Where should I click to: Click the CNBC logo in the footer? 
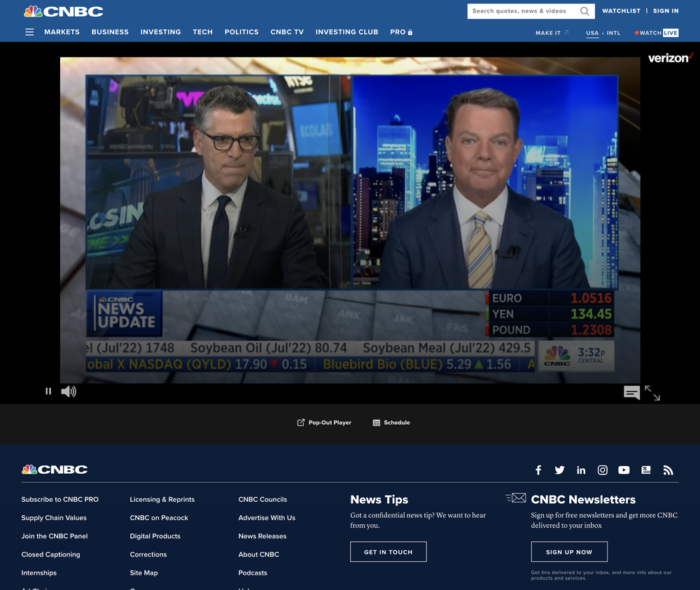click(55, 470)
